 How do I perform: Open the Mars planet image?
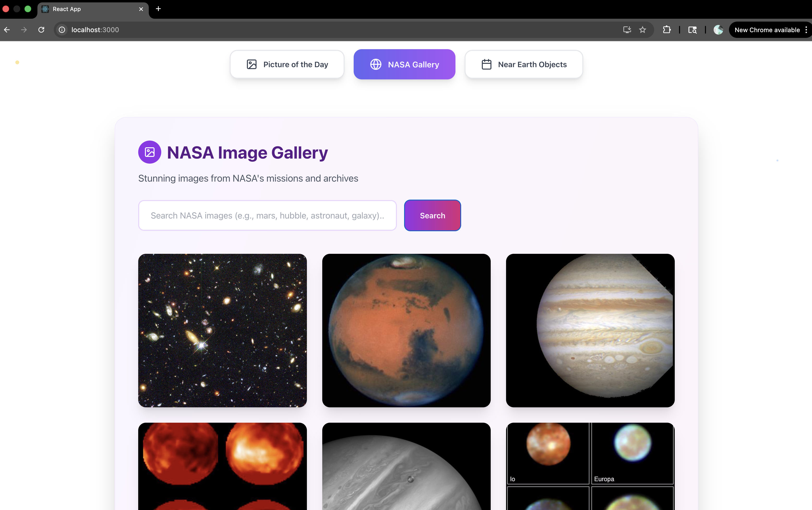[x=406, y=330]
